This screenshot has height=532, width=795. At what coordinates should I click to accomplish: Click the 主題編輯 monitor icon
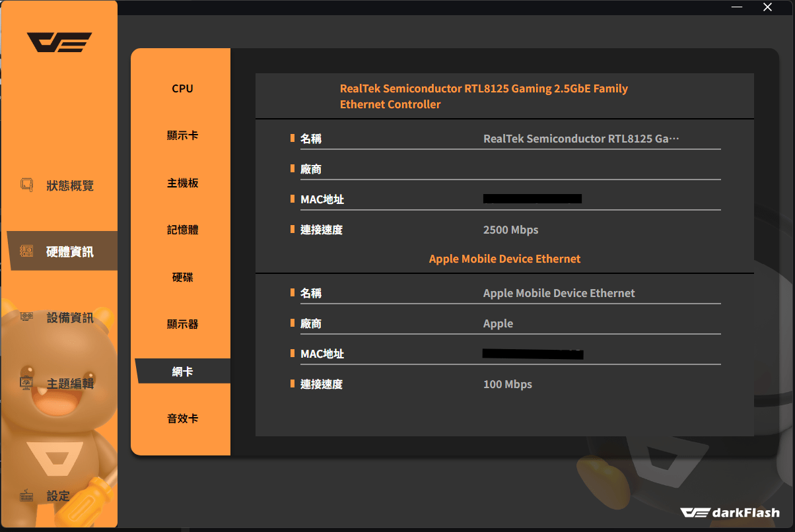[26, 383]
